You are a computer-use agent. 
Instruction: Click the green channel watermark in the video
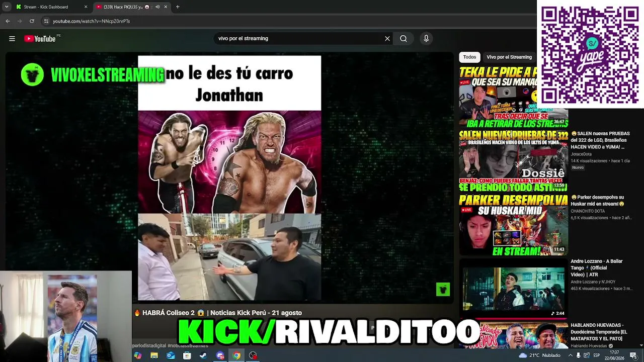pyautogui.click(x=443, y=289)
